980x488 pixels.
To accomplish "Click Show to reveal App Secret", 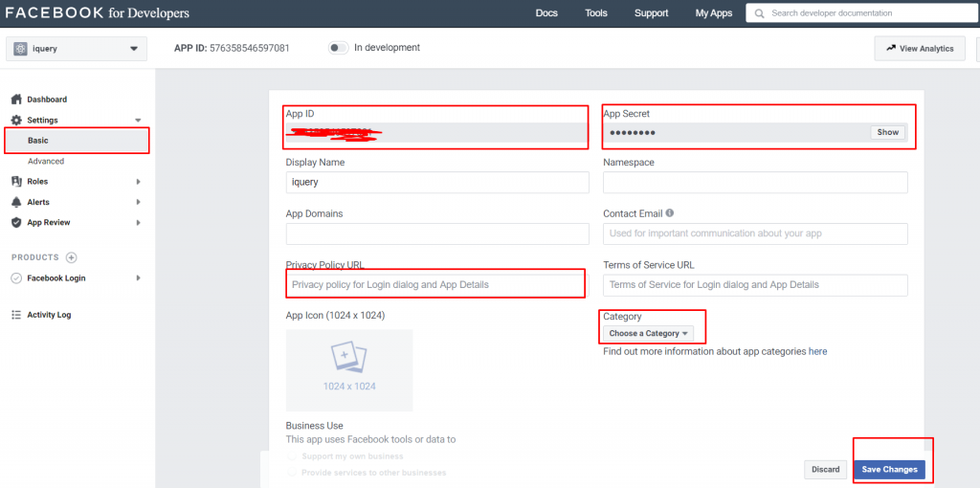I will [887, 132].
